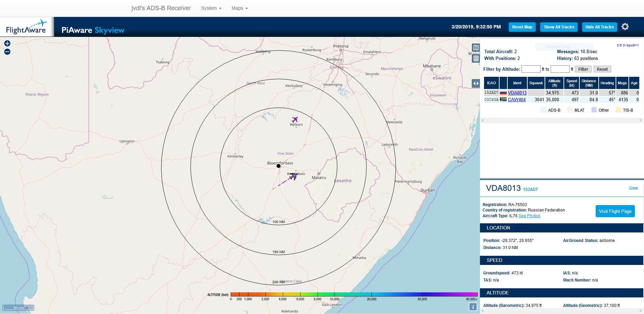Toggle sidebar with the double-arrow icon
This screenshot has width=644, height=314.
tap(476, 83)
